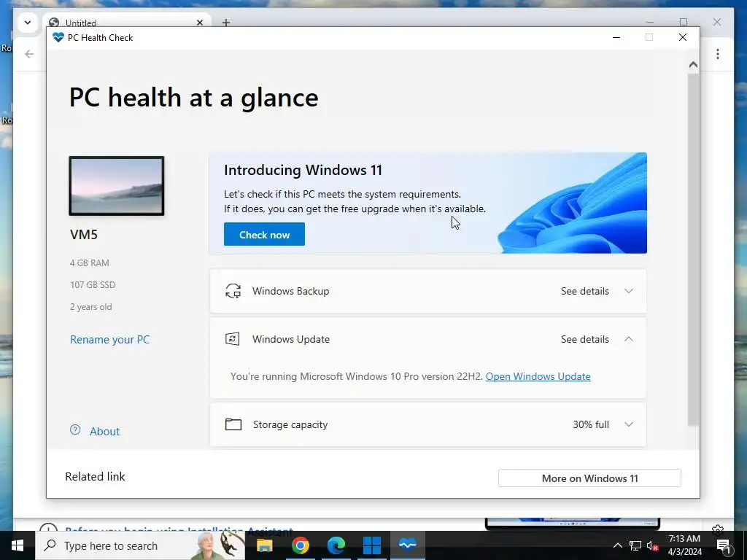Click the scrollbar up arrow
The image size is (747, 560).
[693, 65]
